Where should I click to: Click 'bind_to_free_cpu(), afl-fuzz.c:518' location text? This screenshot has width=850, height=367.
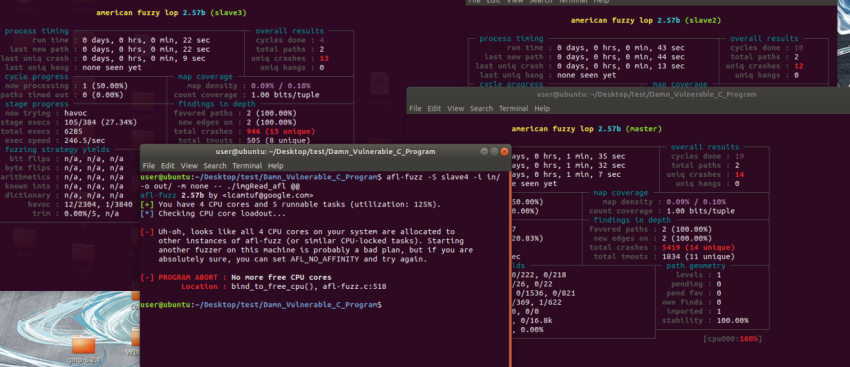(x=309, y=286)
